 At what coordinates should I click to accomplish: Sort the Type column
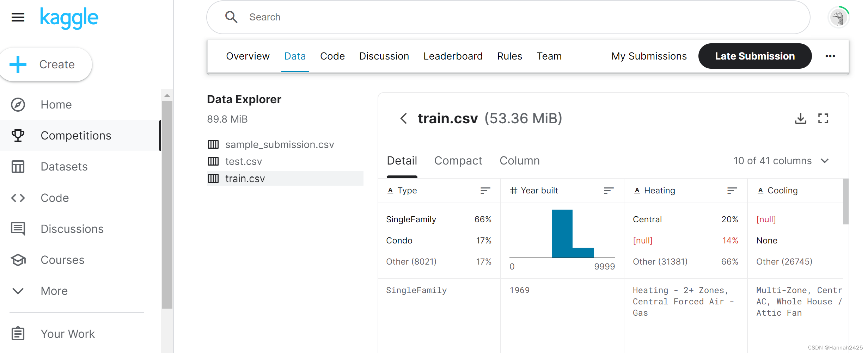coord(485,191)
